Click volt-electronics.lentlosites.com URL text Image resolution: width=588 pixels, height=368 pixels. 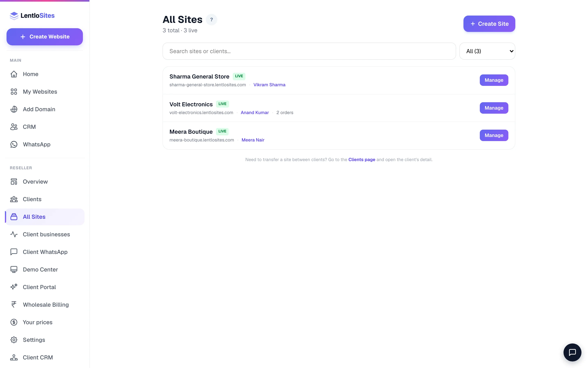201,112
